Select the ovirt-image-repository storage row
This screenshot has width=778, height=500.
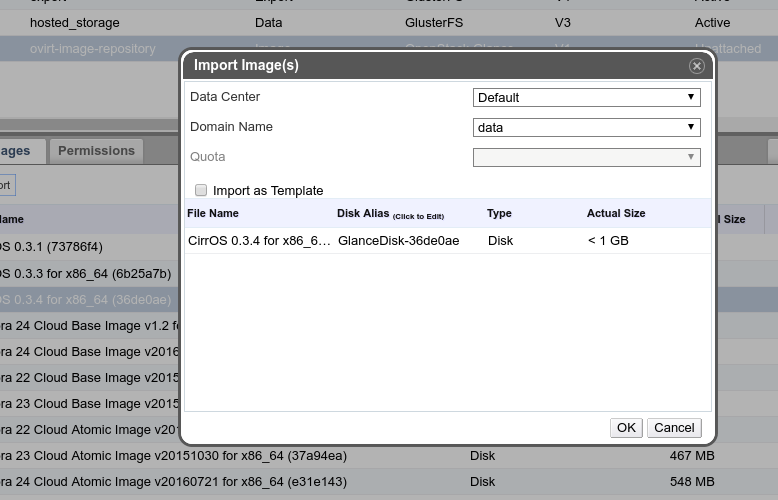[x=92, y=48]
